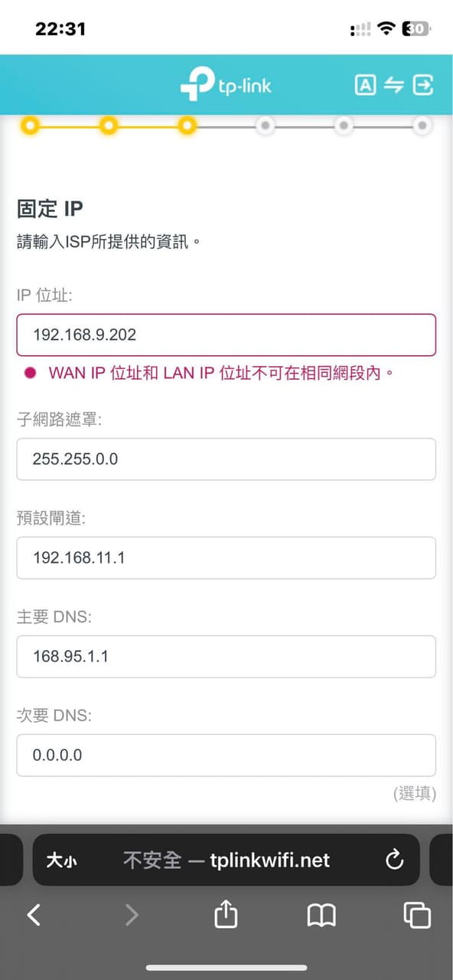Tap the tplinkwifi.net address bar

tap(275, 861)
